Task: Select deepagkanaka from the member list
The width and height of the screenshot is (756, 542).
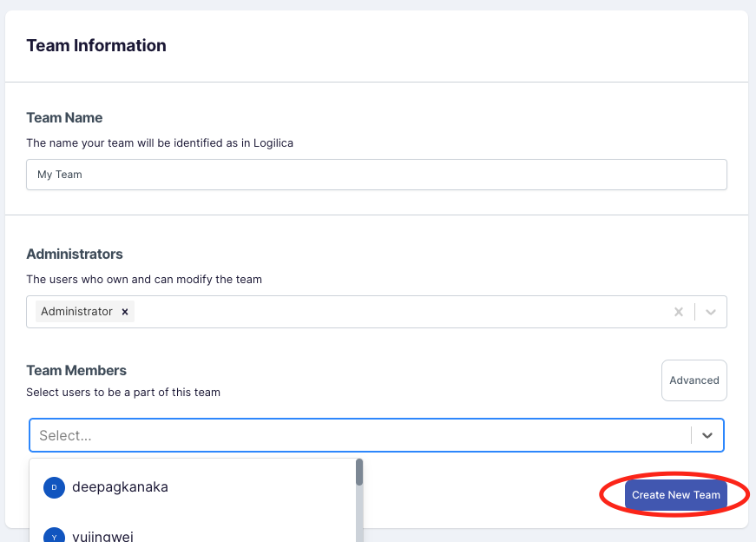Action: pyautogui.click(x=120, y=487)
